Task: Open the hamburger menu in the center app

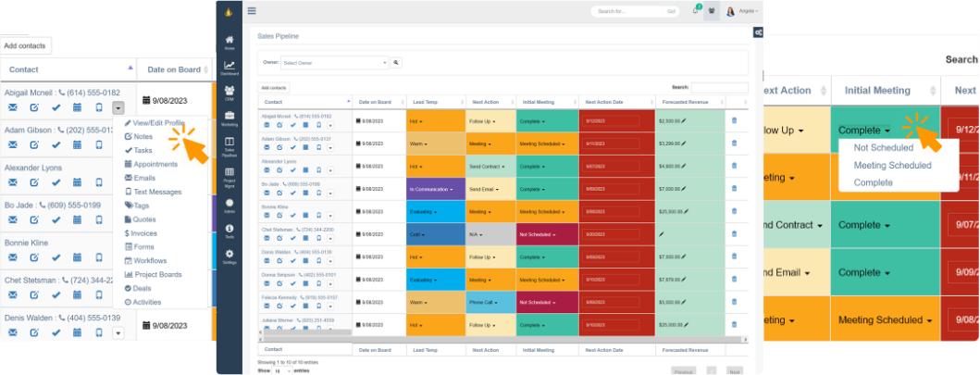Action: [252, 10]
